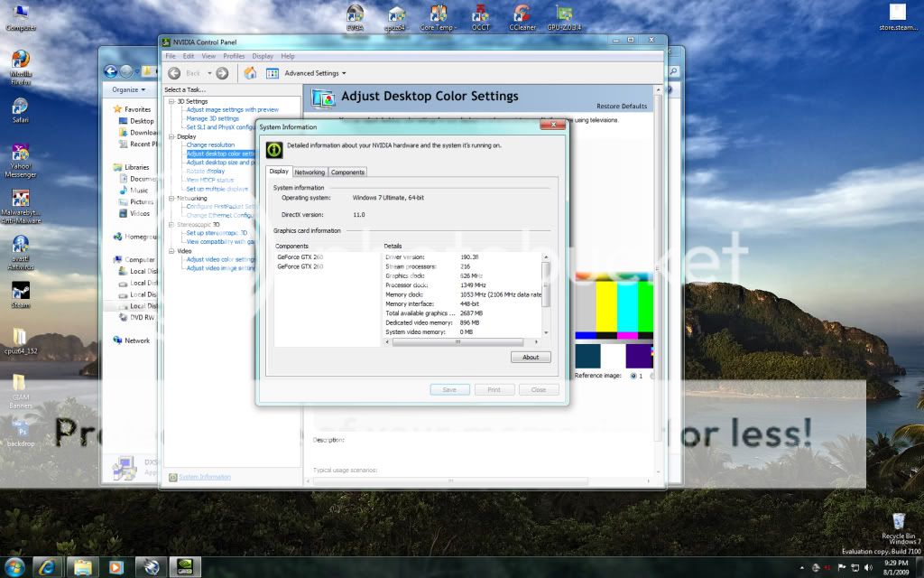
Task: Click the NVIDIA taskbar button
Action: pyautogui.click(x=185, y=567)
